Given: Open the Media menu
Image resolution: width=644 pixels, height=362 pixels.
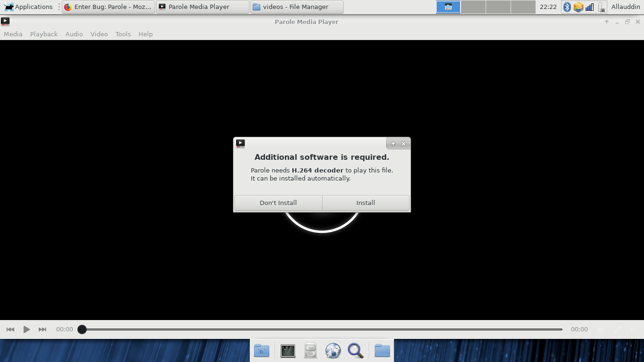Looking at the screenshot, I should (x=13, y=34).
